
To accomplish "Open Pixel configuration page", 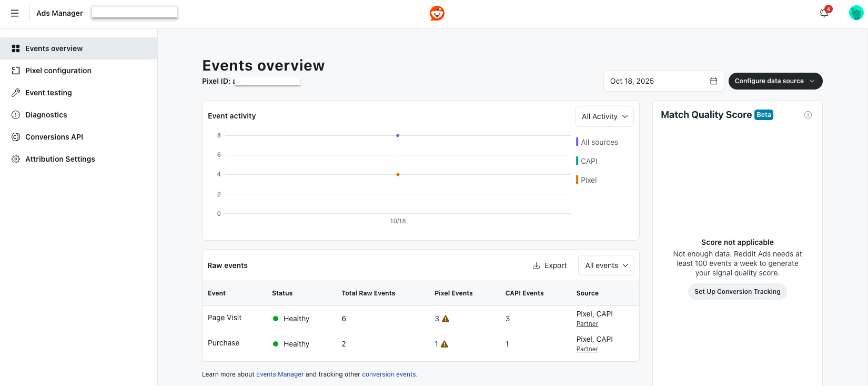I will point(78,71).
